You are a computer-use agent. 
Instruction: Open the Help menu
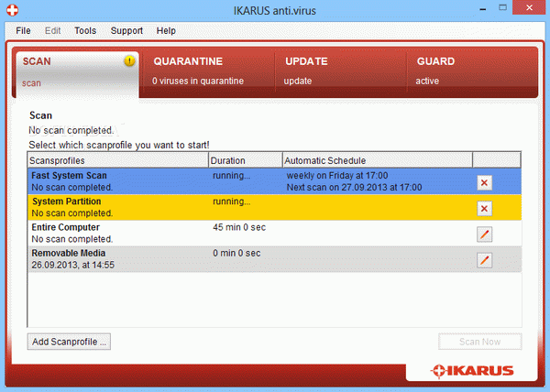coord(166,31)
